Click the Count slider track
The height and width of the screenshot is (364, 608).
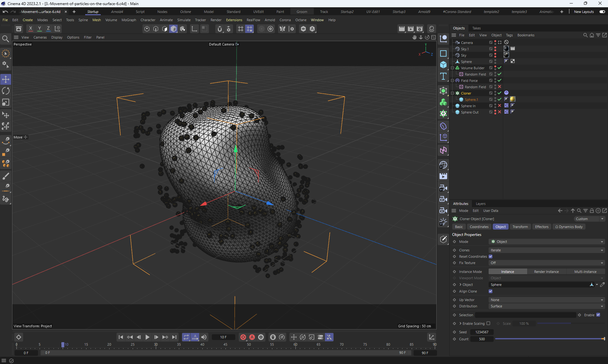click(549, 339)
